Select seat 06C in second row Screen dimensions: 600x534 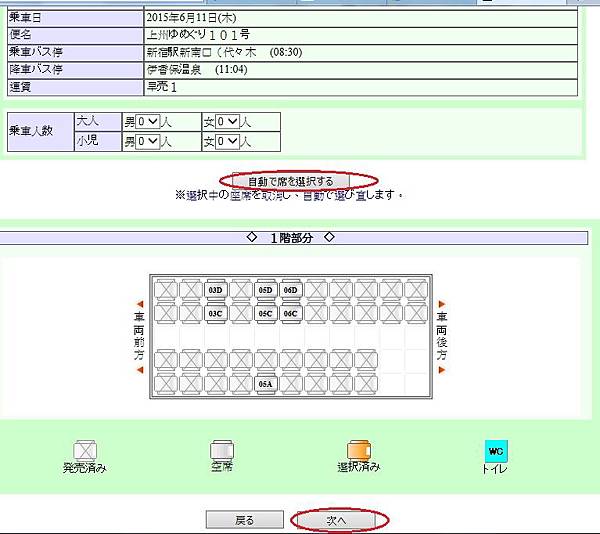pyautogui.click(x=290, y=314)
